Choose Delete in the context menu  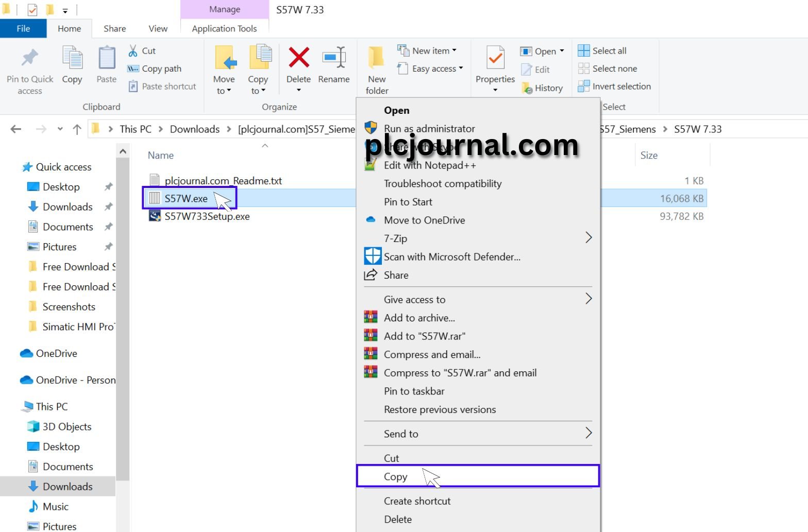[478, 519]
